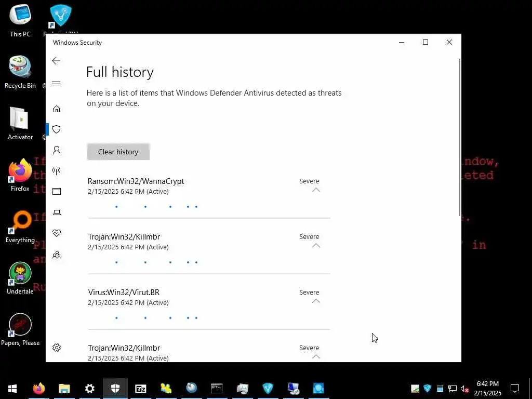Open Account protection person icon
The width and height of the screenshot is (532, 399).
pos(56,150)
